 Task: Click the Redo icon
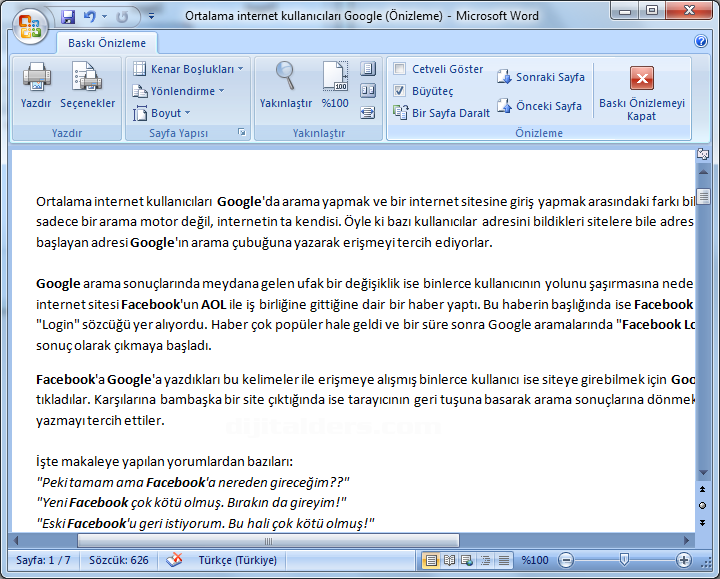[122, 17]
